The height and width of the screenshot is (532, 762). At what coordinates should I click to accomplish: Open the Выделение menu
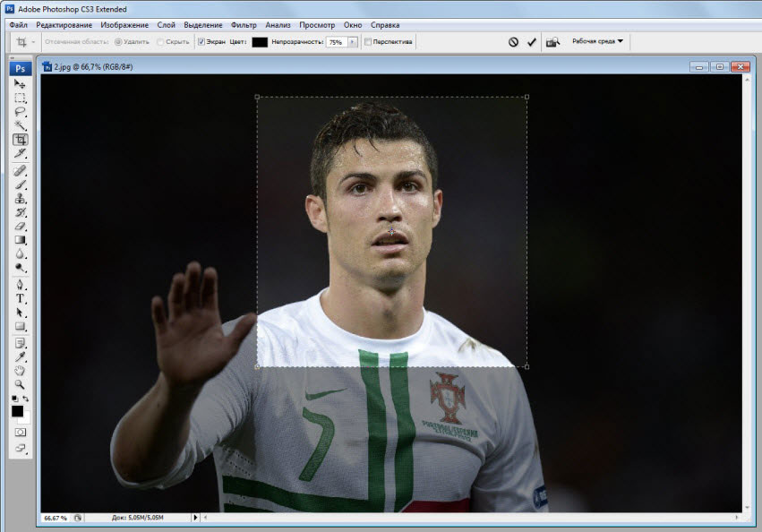[x=203, y=25]
